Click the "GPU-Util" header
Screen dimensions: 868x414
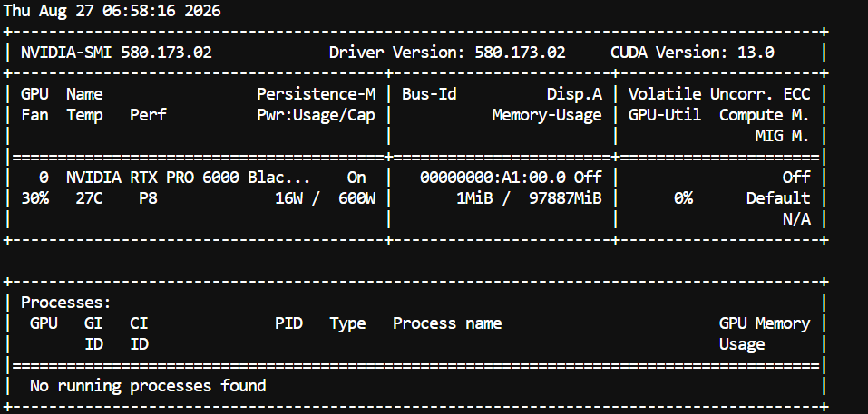pyautogui.click(x=665, y=115)
